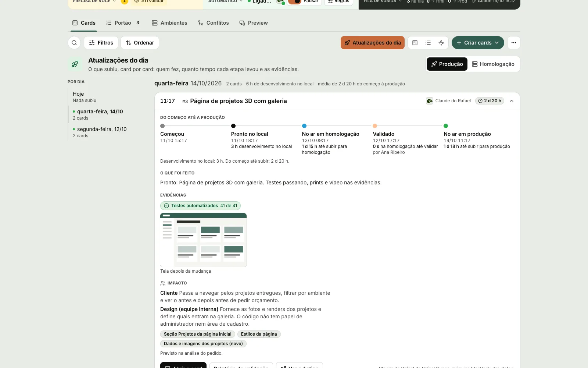
Task: Switch to the Portão tab
Action: (123, 23)
